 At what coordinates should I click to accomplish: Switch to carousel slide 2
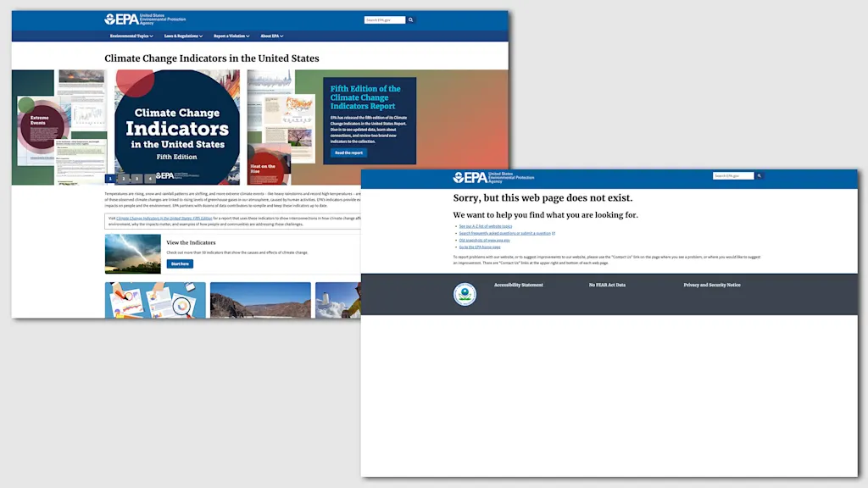point(123,179)
